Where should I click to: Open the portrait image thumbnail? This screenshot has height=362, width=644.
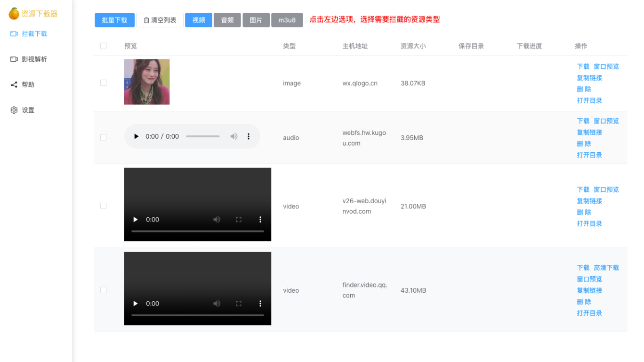tap(147, 82)
